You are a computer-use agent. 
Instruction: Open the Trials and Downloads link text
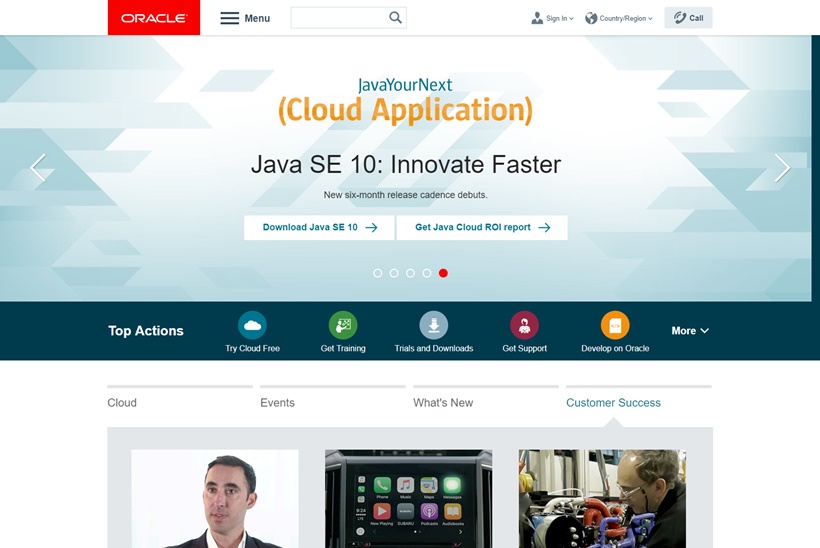(x=434, y=348)
